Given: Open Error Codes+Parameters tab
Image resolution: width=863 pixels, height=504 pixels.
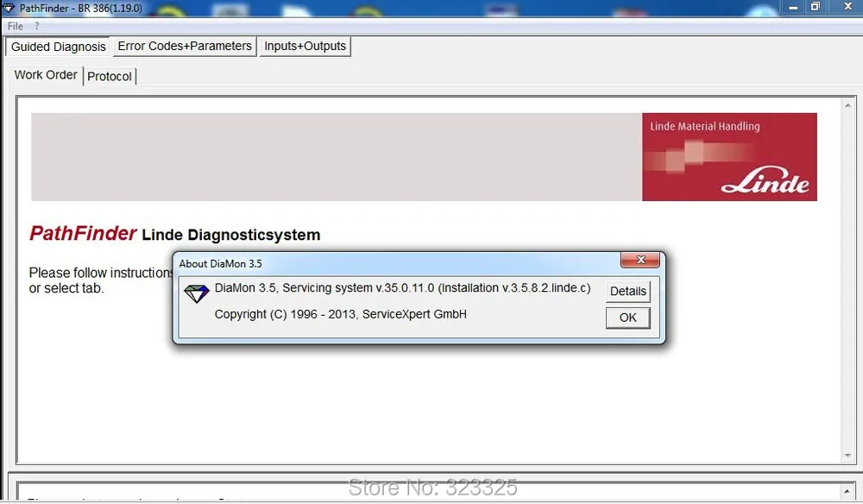Looking at the screenshot, I should pos(185,47).
